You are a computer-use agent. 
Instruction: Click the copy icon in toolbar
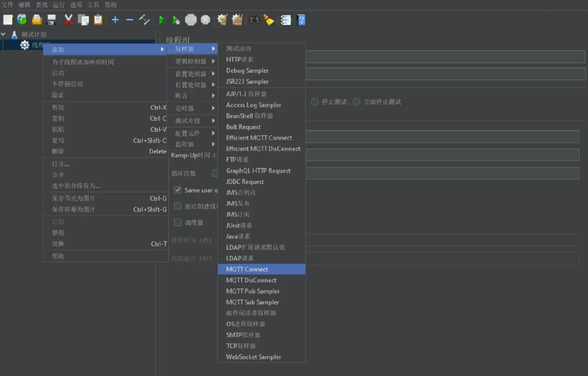pos(83,20)
